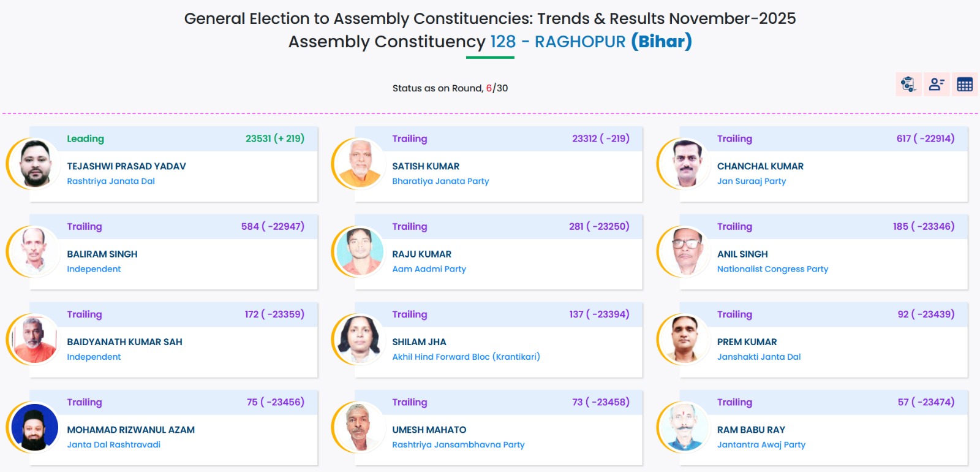Open the round-wise clipboard results icon
Viewport: 980px width, 472px height.
click(x=908, y=85)
